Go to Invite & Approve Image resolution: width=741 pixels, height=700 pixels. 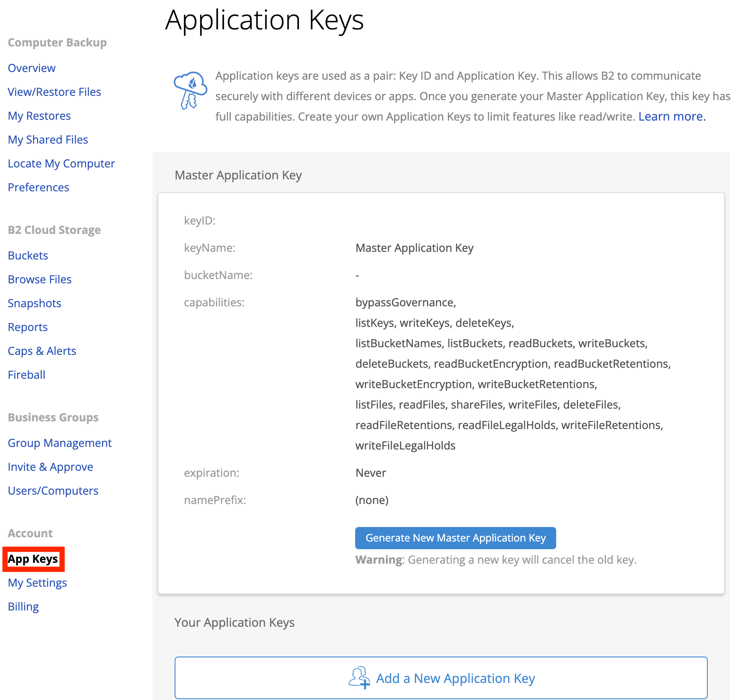[x=50, y=467]
